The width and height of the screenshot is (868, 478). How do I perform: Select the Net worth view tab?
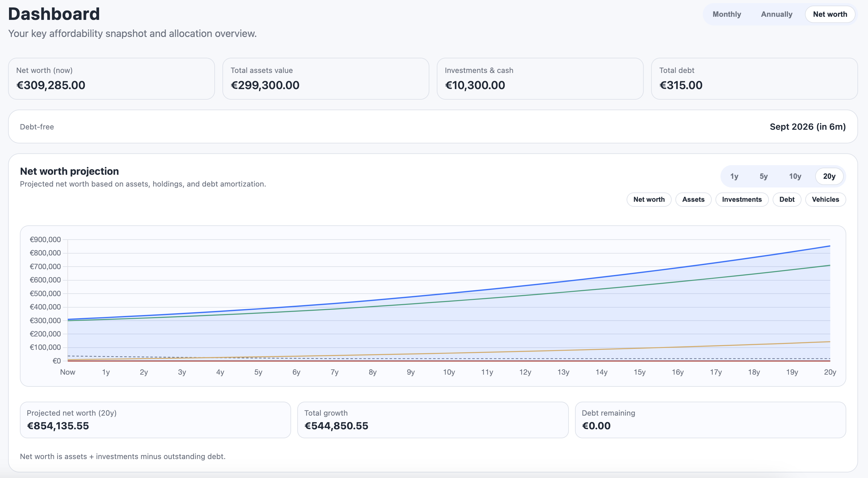click(830, 14)
